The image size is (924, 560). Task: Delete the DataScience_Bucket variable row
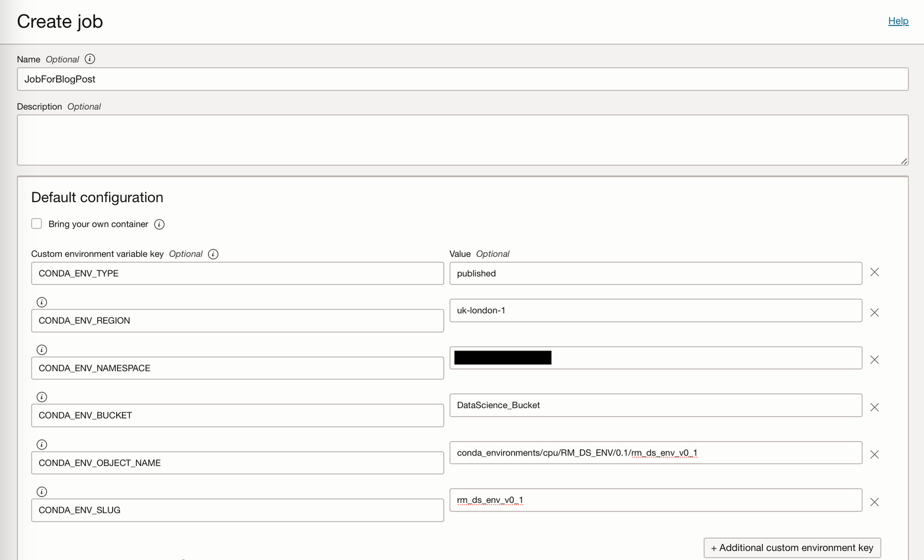pyautogui.click(x=874, y=407)
